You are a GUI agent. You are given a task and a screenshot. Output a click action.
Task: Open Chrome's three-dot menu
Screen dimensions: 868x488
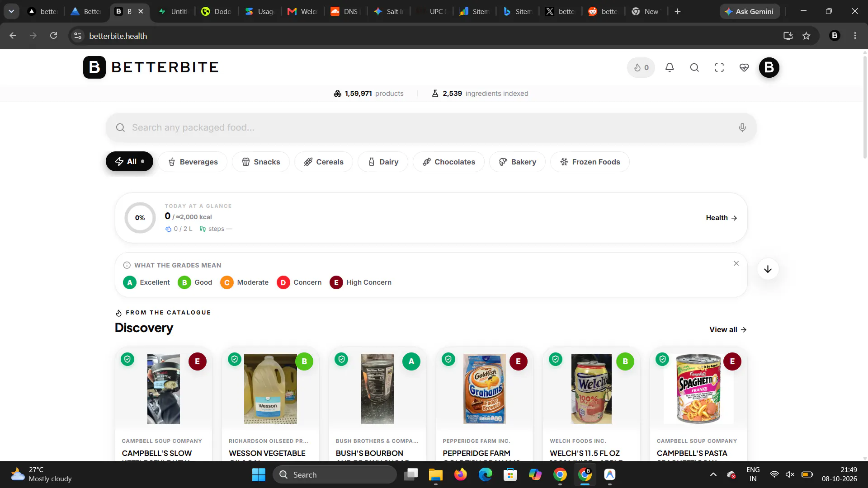point(855,36)
